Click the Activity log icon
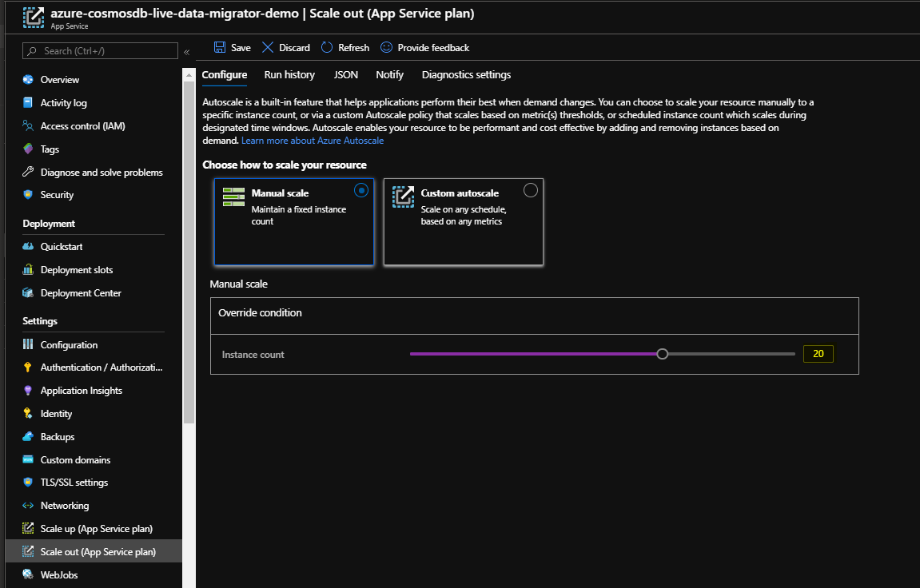 pyautogui.click(x=28, y=102)
